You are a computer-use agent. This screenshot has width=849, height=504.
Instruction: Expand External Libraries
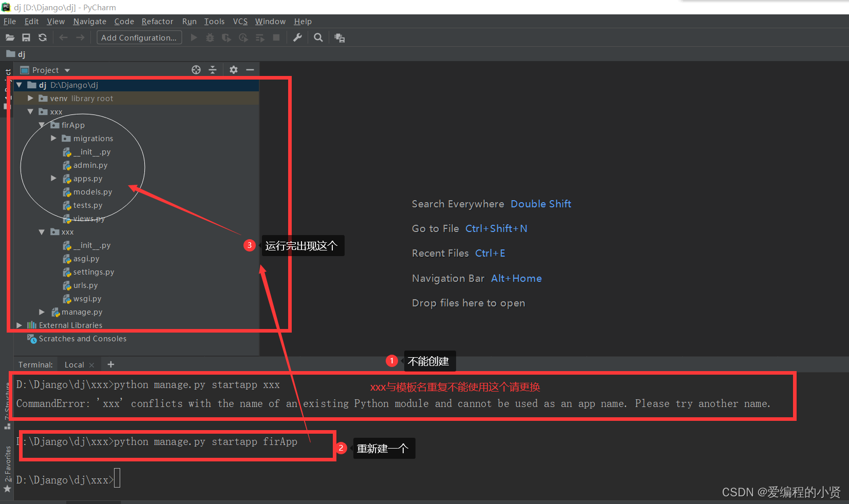(19, 325)
